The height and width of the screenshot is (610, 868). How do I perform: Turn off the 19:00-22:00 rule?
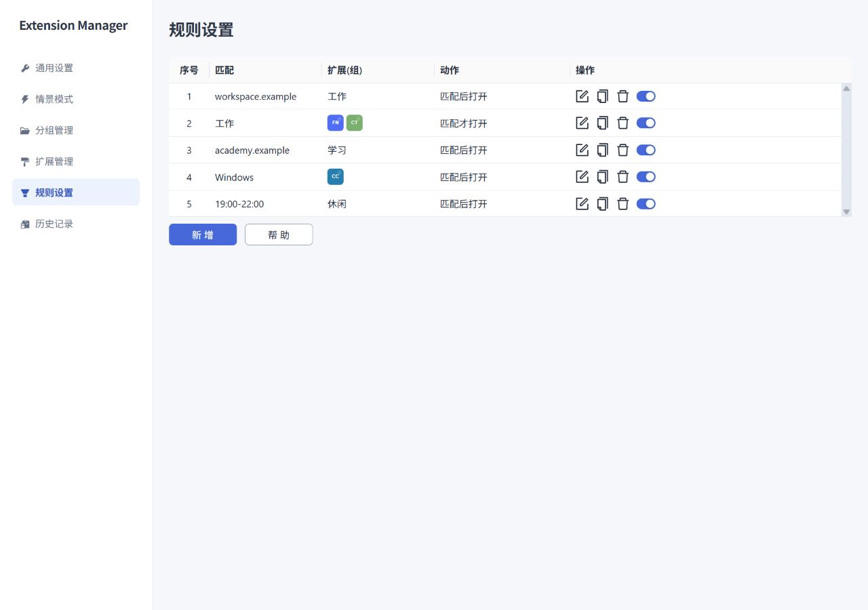(x=646, y=203)
